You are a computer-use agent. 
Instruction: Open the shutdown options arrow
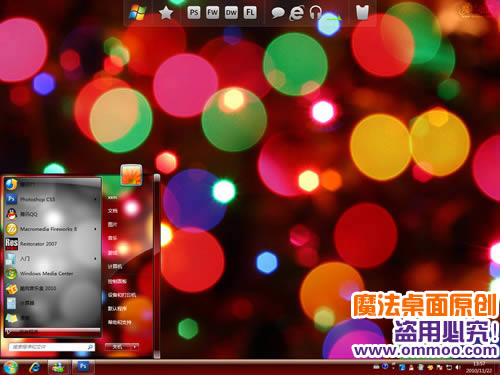coord(135,347)
